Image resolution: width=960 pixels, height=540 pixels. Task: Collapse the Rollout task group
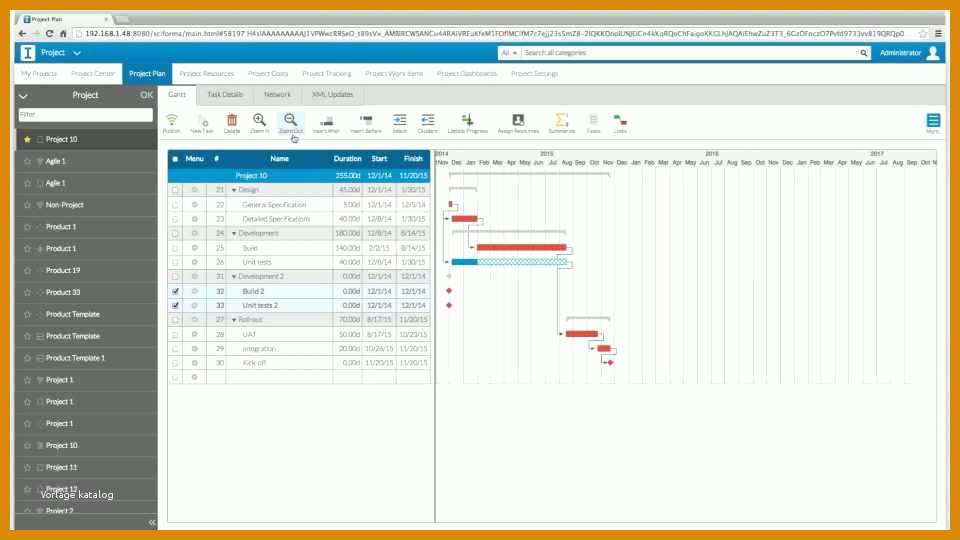(x=234, y=320)
